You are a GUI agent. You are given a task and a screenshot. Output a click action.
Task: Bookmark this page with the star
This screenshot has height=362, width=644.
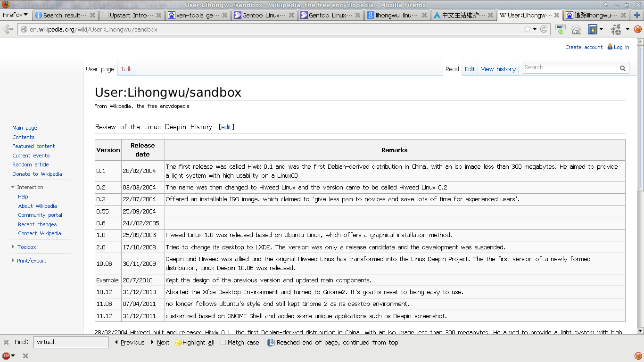pyautogui.click(x=527, y=29)
